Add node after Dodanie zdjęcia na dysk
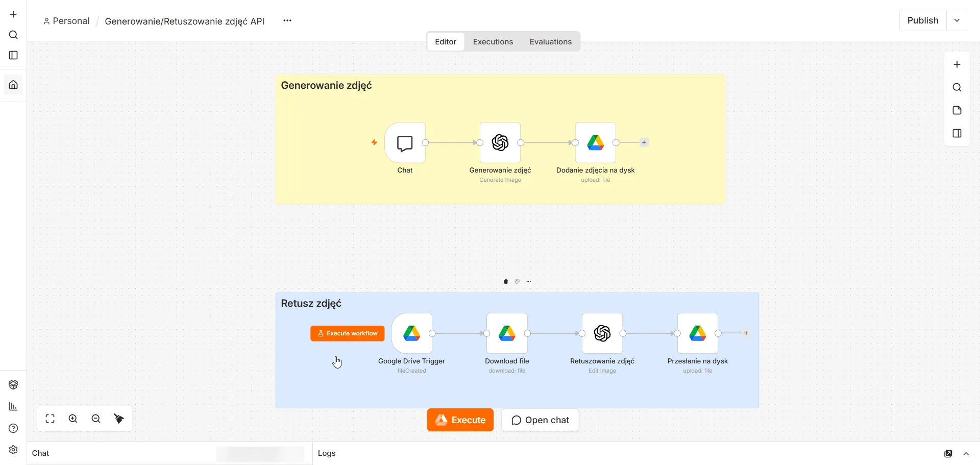 click(644, 142)
